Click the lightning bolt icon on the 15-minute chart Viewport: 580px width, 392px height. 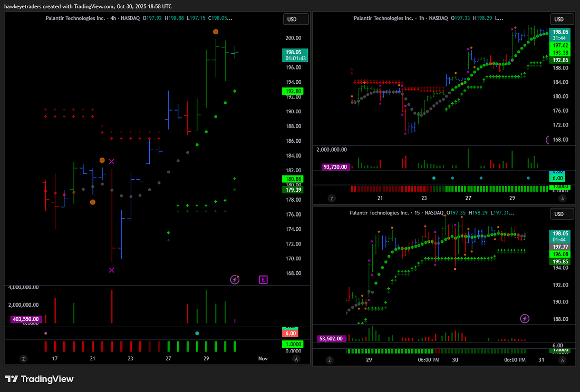[525, 318]
